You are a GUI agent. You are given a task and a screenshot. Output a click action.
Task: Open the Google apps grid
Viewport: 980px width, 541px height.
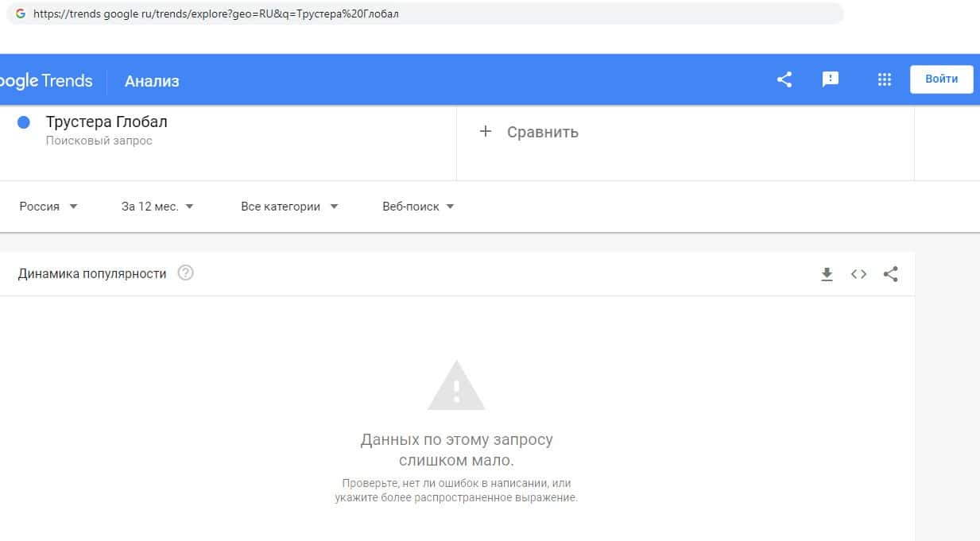click(x=884, y=79)
